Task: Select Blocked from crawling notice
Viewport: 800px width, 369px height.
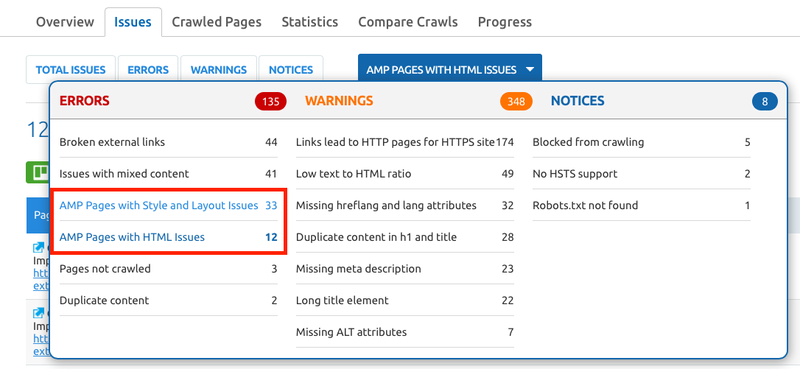Action: [641, 142]
